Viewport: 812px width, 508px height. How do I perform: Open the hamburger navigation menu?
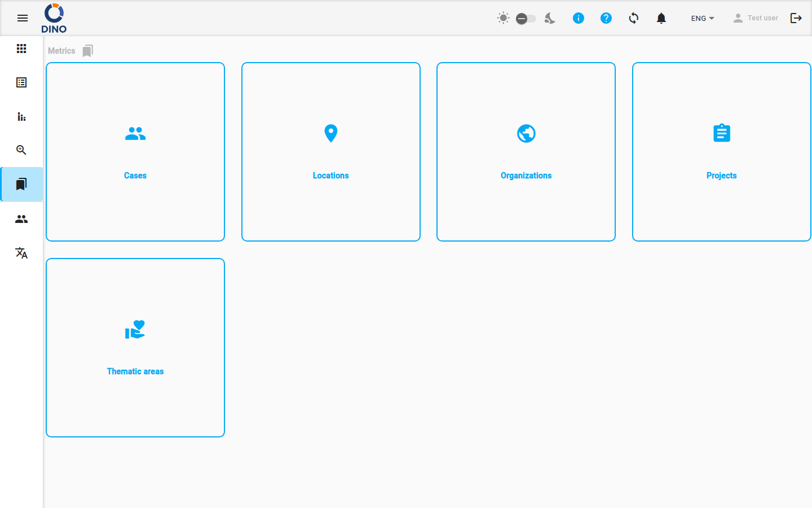tap(23, 18)
